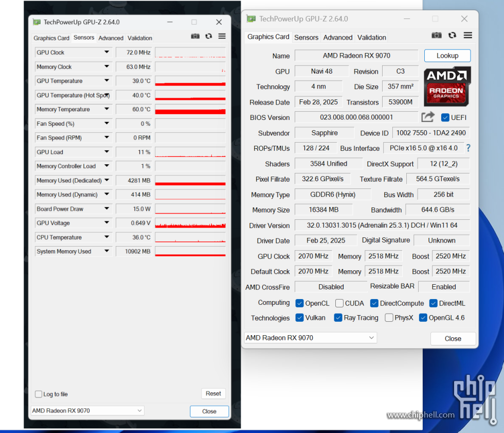Click the screenshot camera icon in Sensors window
Viewport: 504px width, 433px height.
coord(195,36)
